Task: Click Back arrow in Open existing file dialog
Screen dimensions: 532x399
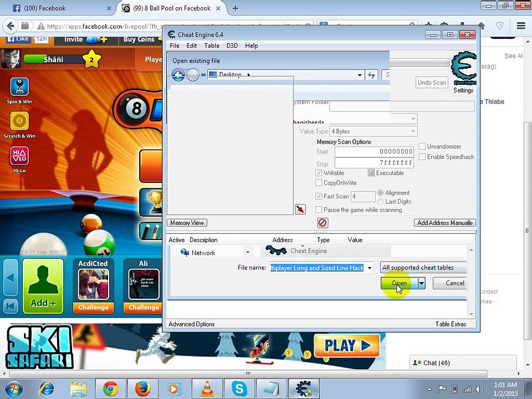Action: coord(178,75)
